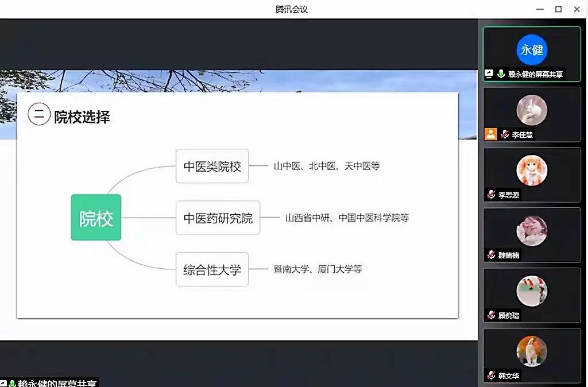588x387 pixels.
Task: Click the 综合性大学 branch node
Action: click(212, 269)
